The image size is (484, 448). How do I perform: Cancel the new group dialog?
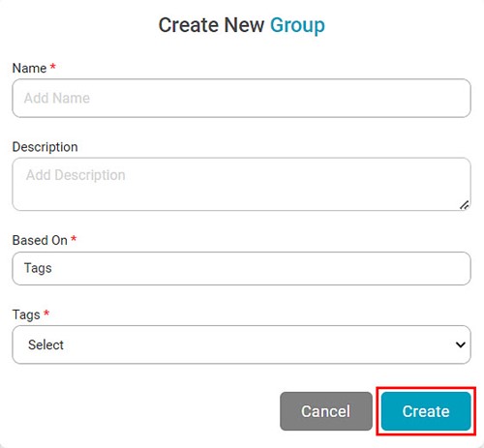(326, 411)
